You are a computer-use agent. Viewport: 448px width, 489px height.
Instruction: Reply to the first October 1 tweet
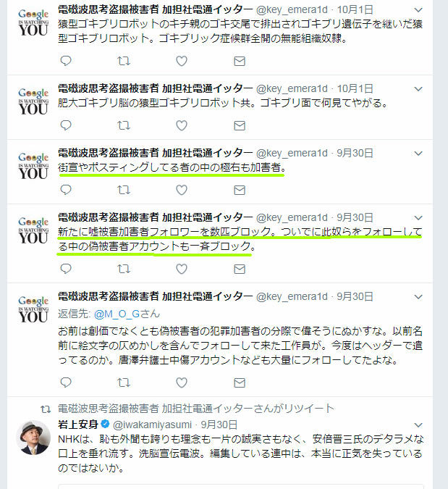coord(66,61)
